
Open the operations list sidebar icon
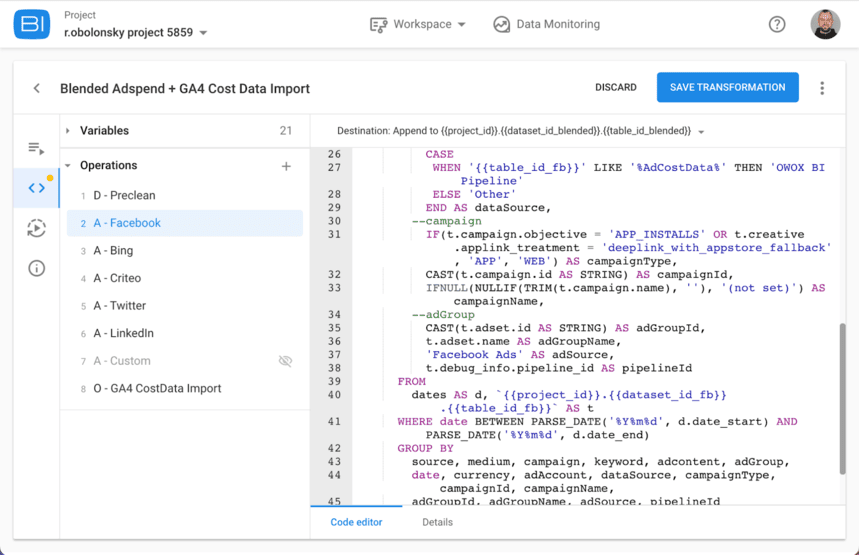(36, 148)
